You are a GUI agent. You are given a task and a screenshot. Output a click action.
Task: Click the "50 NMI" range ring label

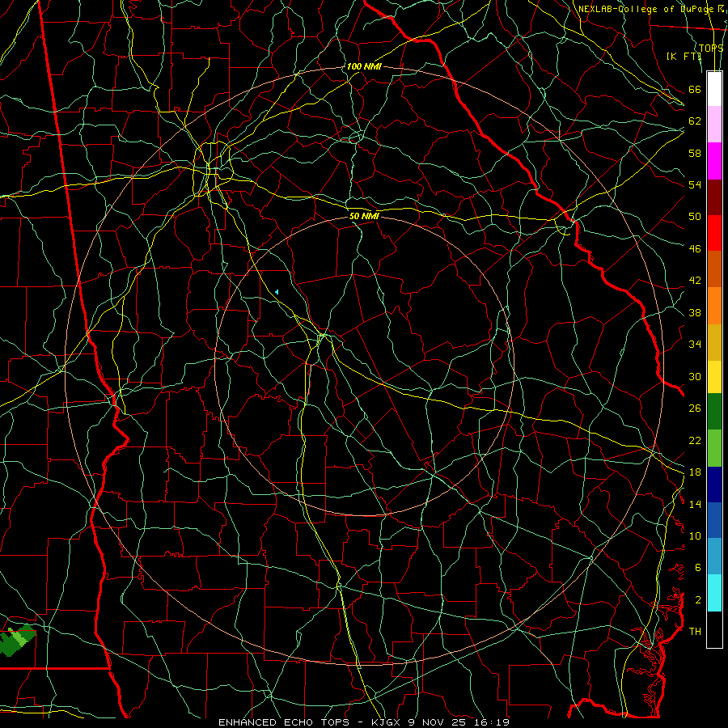pyautogui.click(x=364, y=216)
